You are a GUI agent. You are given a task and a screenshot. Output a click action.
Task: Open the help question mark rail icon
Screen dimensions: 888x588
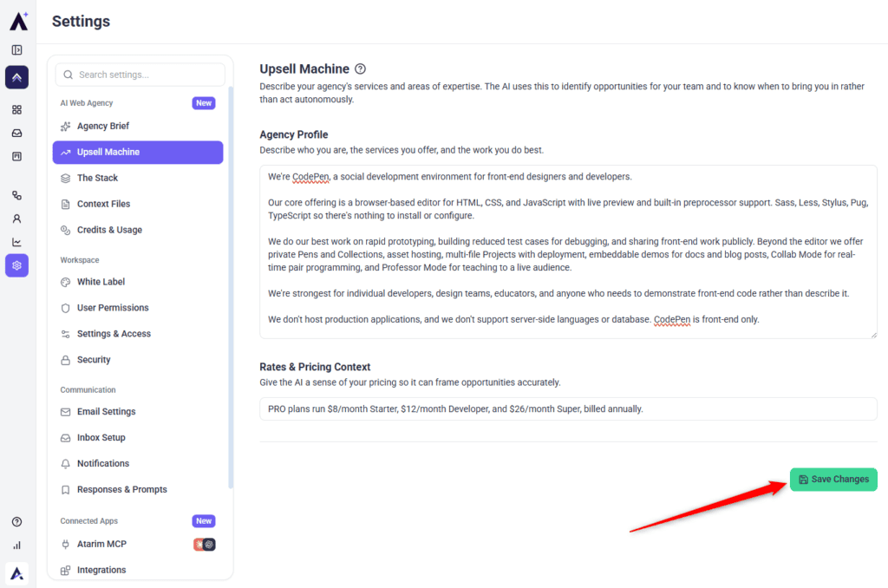coord(17,522)
